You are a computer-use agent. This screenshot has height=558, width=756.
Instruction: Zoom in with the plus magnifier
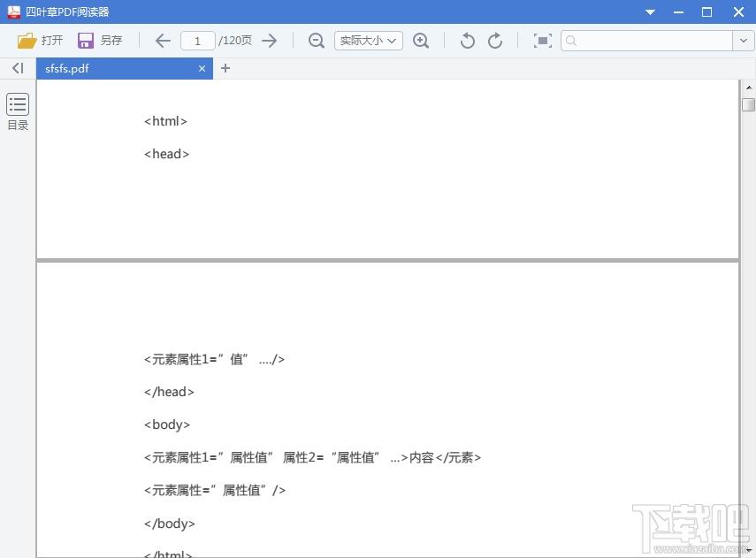421,41
